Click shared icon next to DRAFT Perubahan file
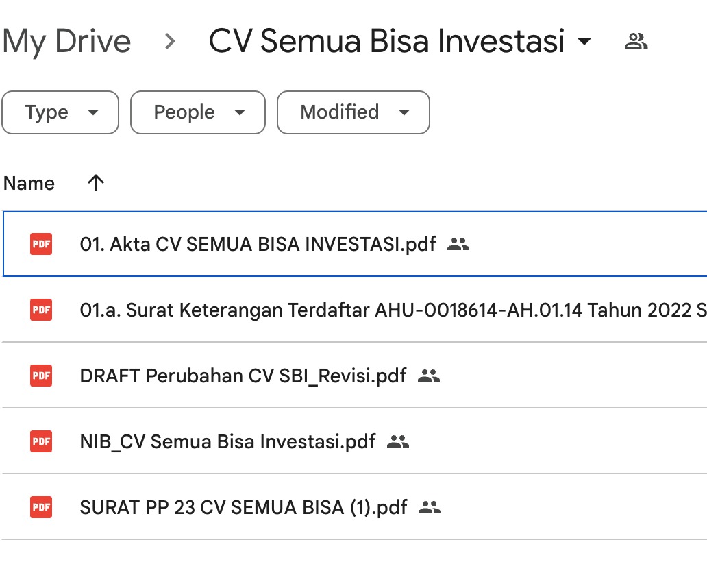 (x=428, y=376)
